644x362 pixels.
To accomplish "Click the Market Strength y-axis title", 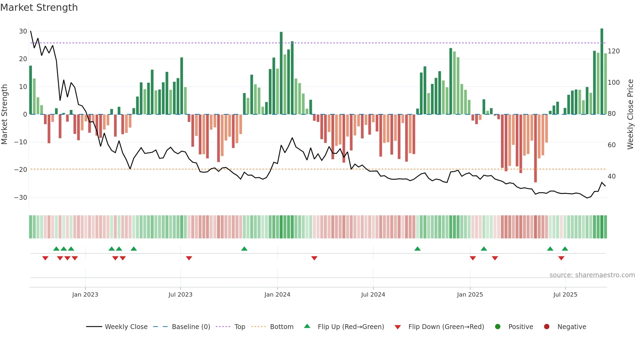I will (x=5, y=114).
